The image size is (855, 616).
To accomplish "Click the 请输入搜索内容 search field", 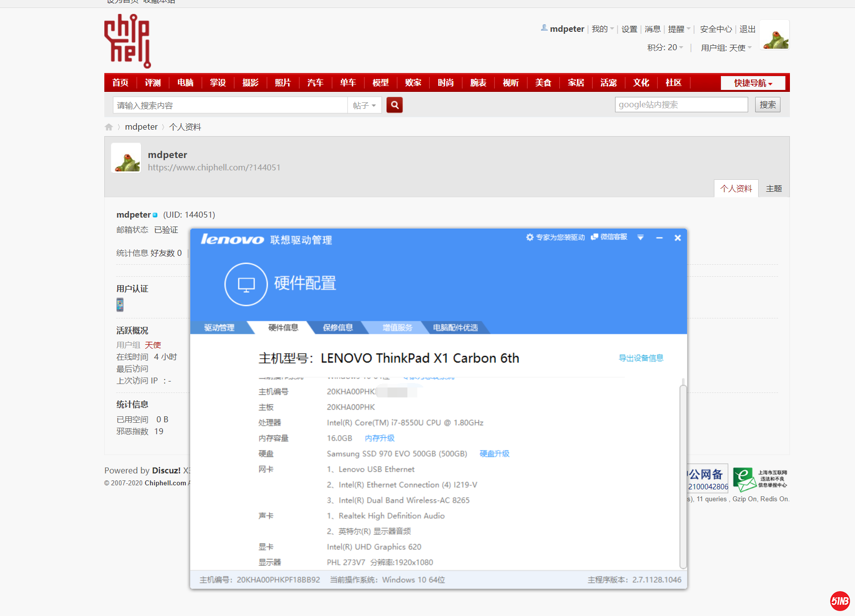I will [x=230, y=105].
